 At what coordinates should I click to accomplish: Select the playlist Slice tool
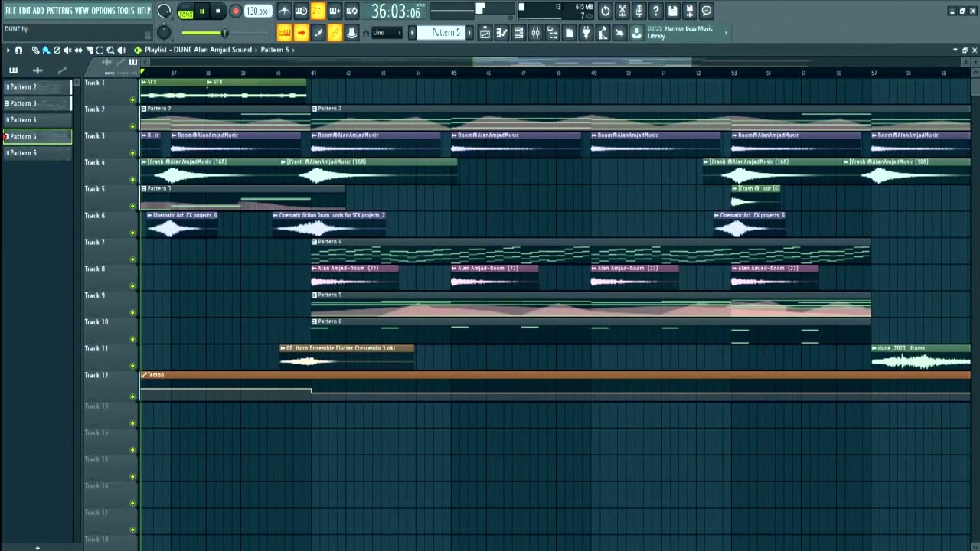tap(89, 50)
